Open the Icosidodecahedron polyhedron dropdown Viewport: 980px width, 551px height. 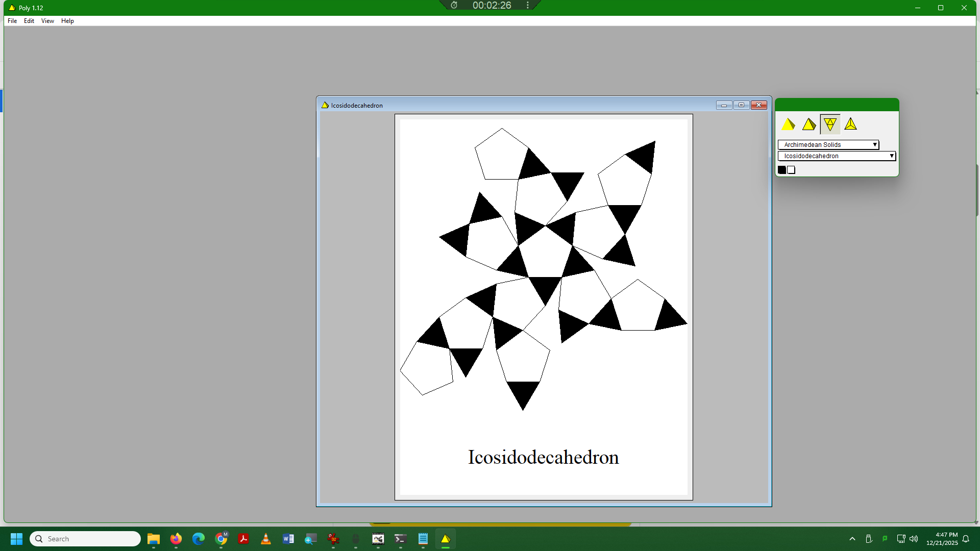click(837, 156)
